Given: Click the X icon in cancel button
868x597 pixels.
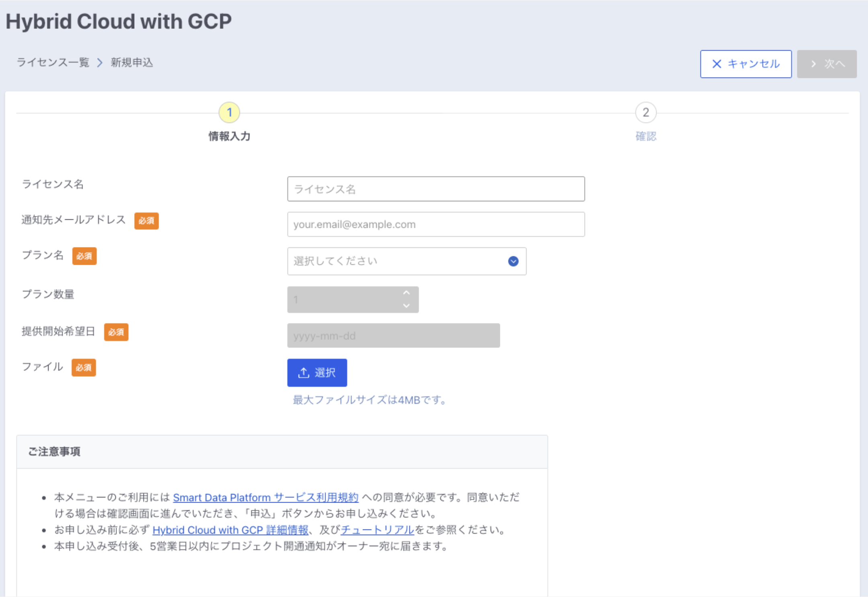Looking at the screenshot, I should click(717, 64).
